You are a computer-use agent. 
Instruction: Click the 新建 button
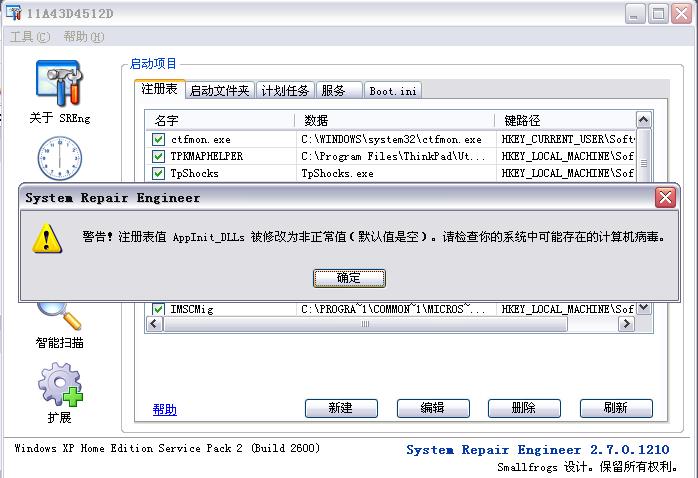point(341,408)
